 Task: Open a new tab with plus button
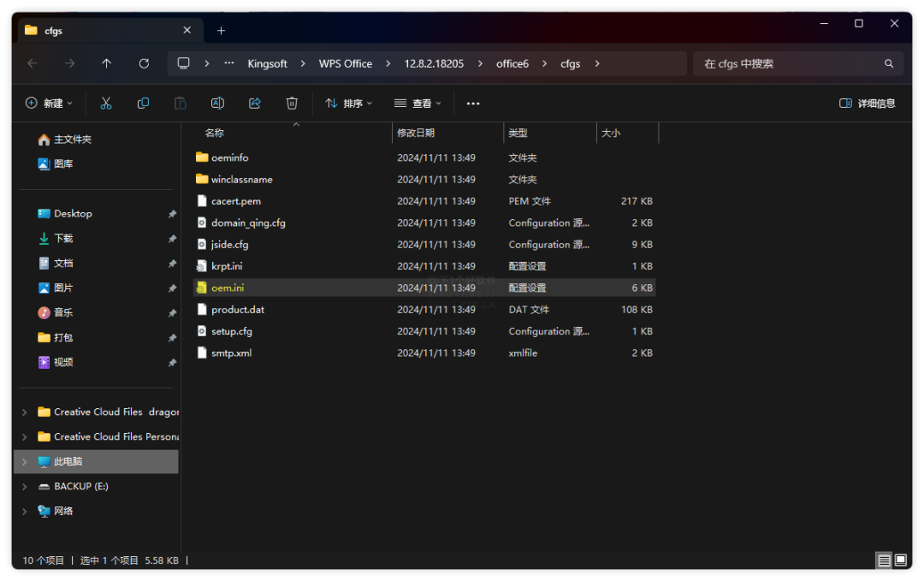pos(221,31)
